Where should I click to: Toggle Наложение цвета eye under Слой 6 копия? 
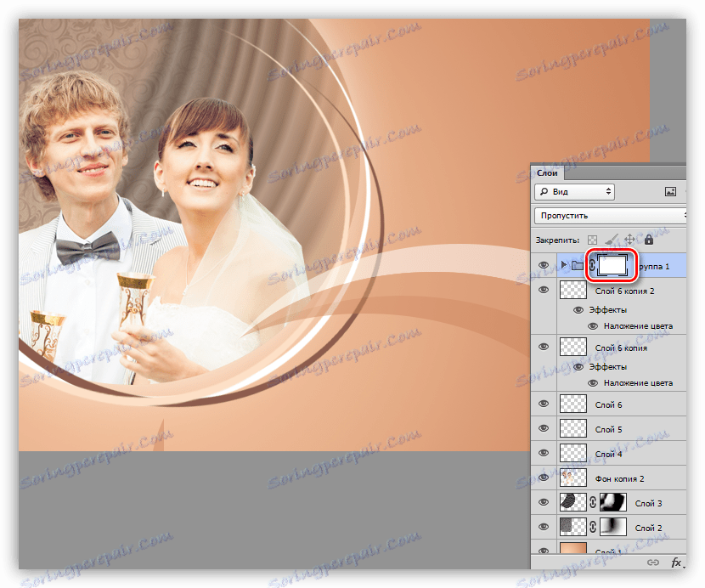[x=593, y=383]
